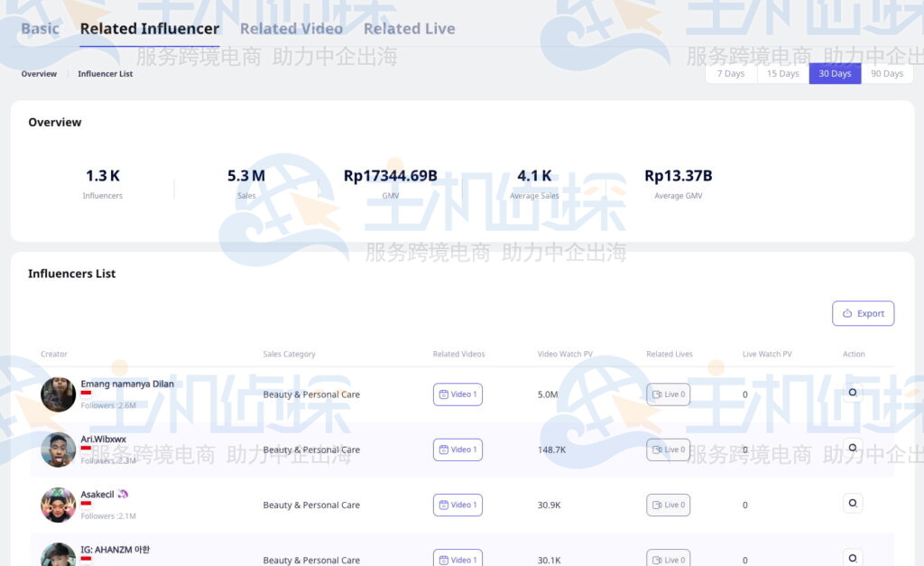Switch to the Basic tab
The height and width of the screenshot is (566, 924).
tap(40, 29)
